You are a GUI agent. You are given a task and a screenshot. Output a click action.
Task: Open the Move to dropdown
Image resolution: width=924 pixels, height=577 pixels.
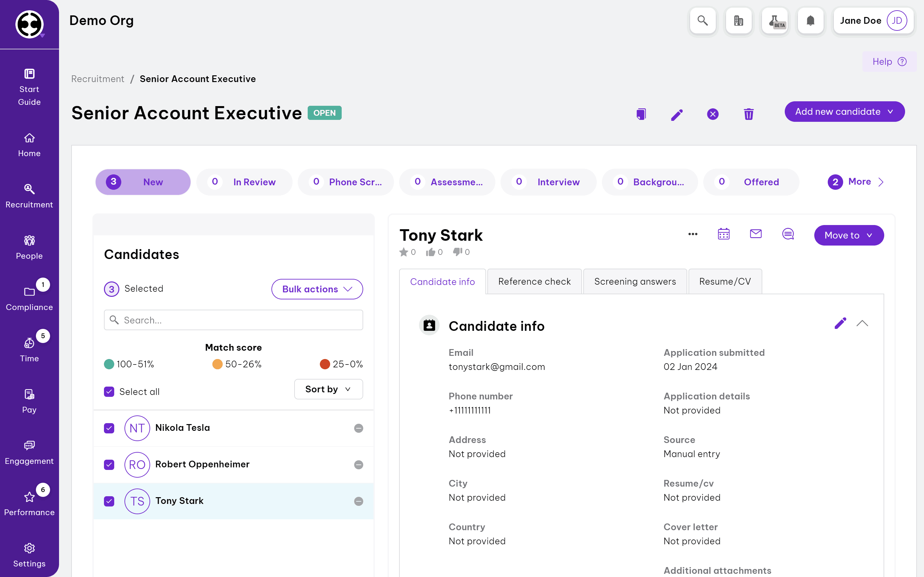(x=848, y=236)
